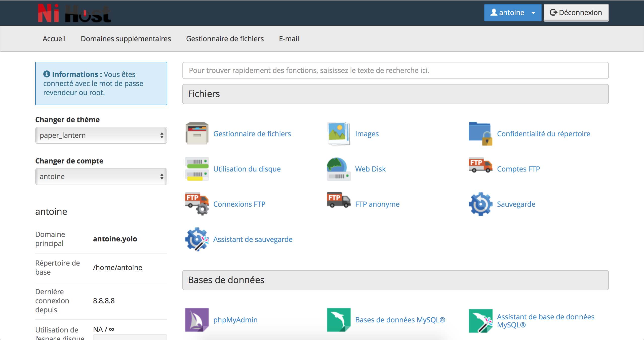The height and width of the screenshot is (340, 644).
Task: Open the Web Disk globe icon
Action: coord(339,169)
